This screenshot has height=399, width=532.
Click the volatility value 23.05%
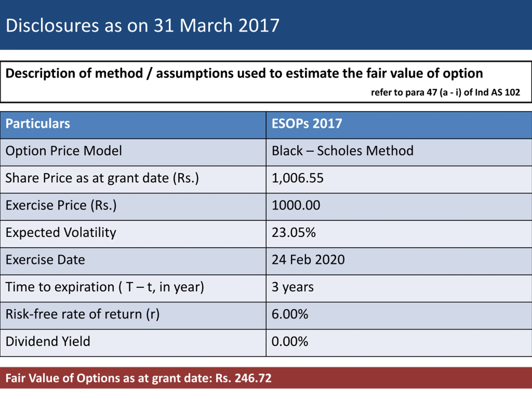coord(293,233)
